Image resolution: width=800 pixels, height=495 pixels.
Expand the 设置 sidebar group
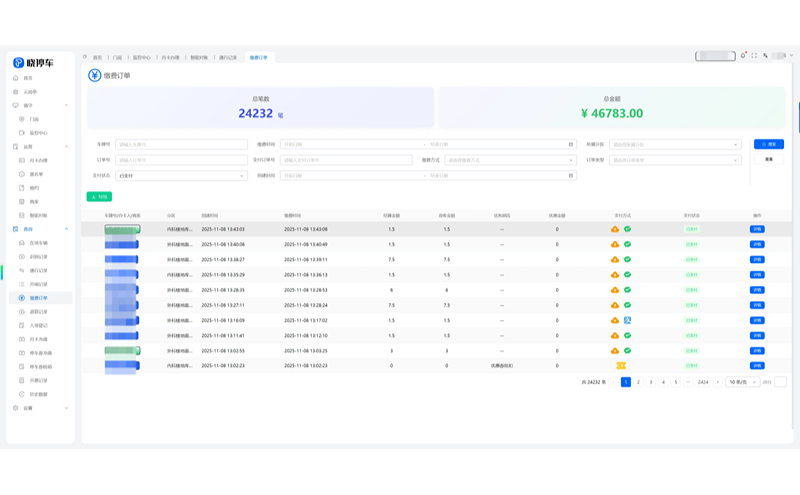[x=67, y=408]
